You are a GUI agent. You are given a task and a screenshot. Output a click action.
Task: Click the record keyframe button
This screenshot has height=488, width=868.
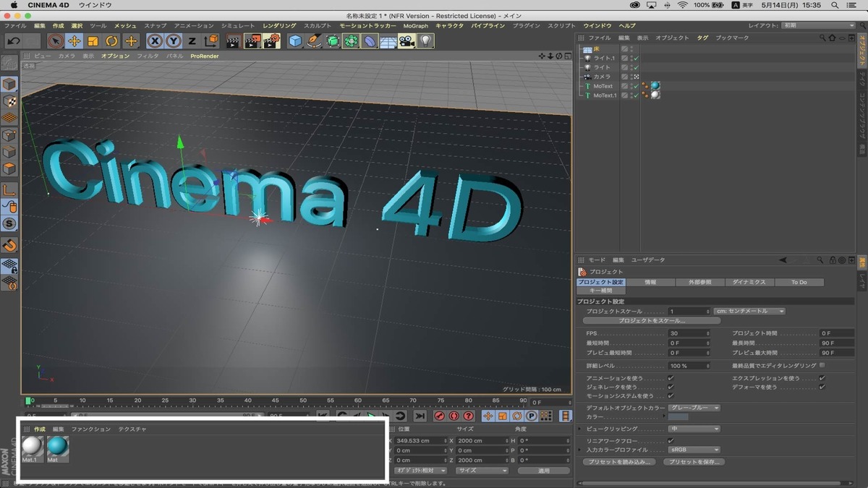(x=439, y=416)
